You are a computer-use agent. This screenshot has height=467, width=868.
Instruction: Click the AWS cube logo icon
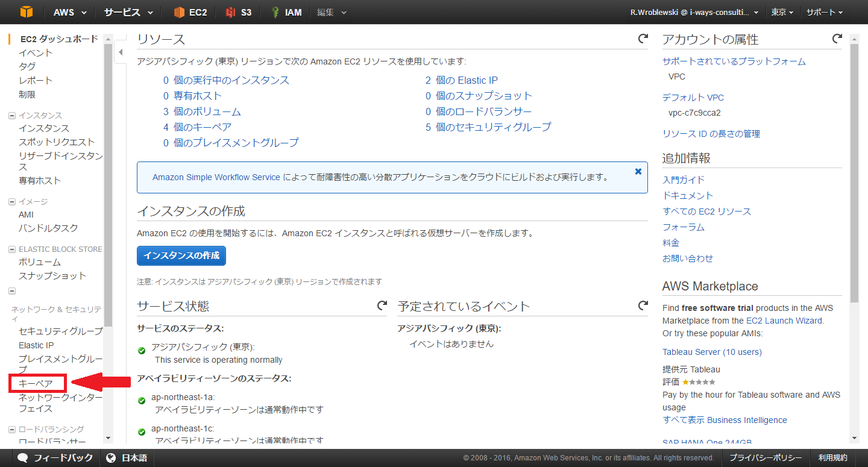click(26, 12)
